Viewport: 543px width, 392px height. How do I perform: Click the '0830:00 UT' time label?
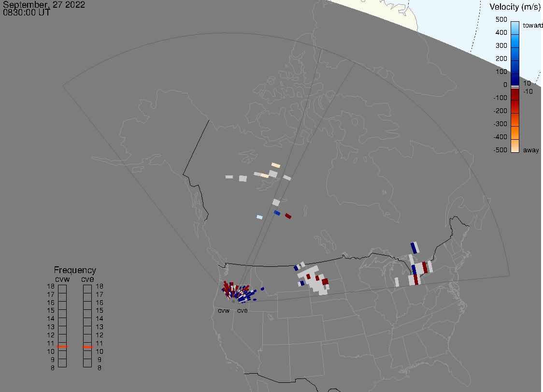point(26,13)
